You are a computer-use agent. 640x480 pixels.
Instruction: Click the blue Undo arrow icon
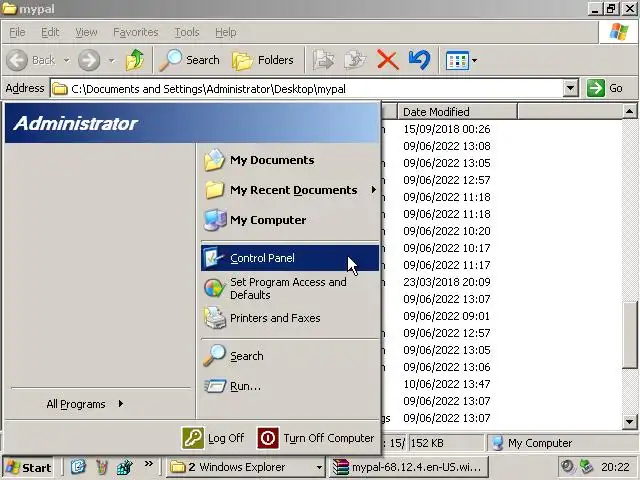[x=419, y=60]
